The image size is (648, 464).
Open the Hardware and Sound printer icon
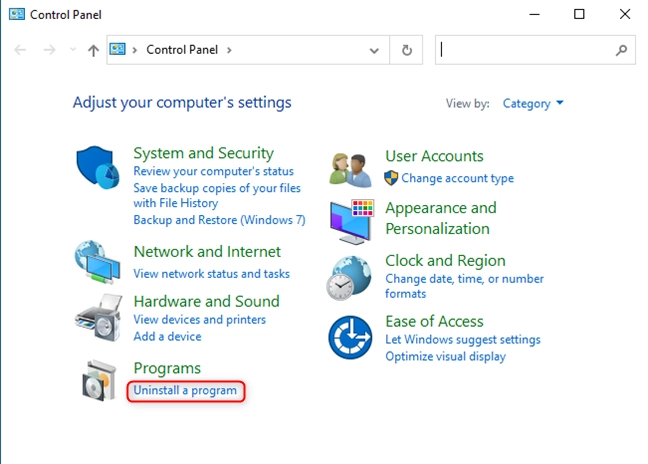coord(98,317)
